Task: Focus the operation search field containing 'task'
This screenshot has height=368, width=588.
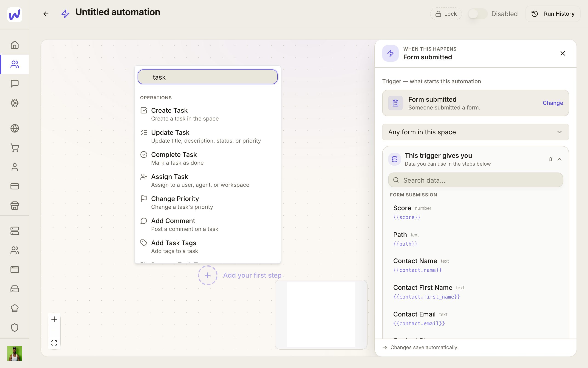Action: click(x=207, y=77)
